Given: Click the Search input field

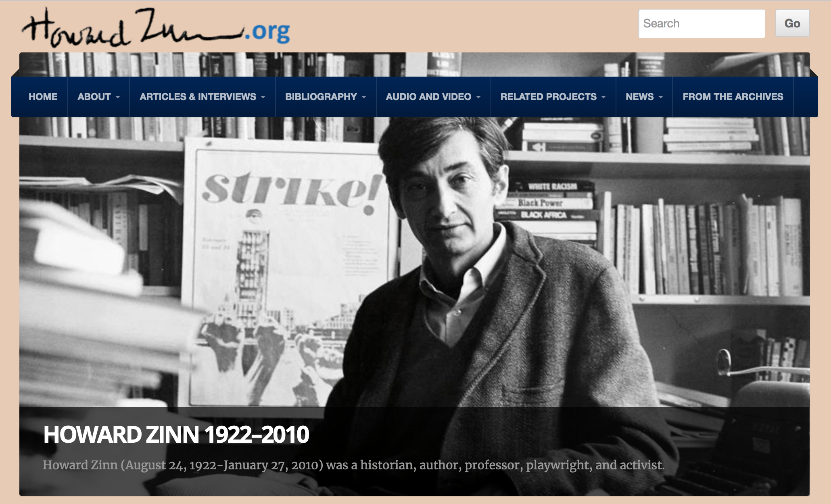Looking at the screenshot, I should coord(702,23).
